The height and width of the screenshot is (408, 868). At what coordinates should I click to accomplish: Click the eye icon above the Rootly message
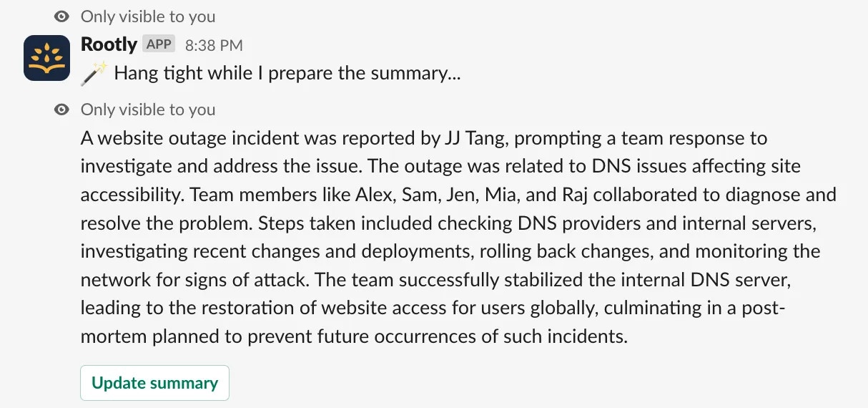(x=62, y=16)
